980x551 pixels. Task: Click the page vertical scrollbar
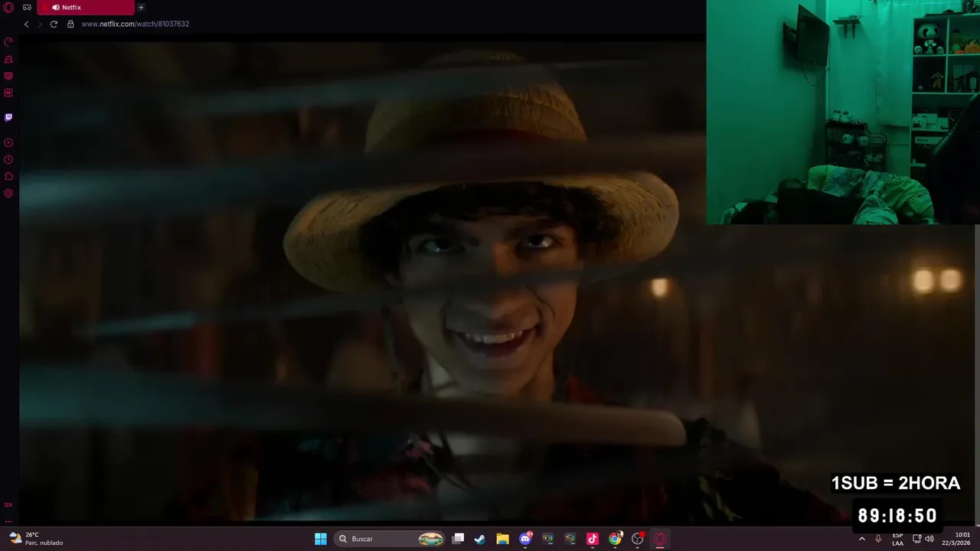click(976, 375)
